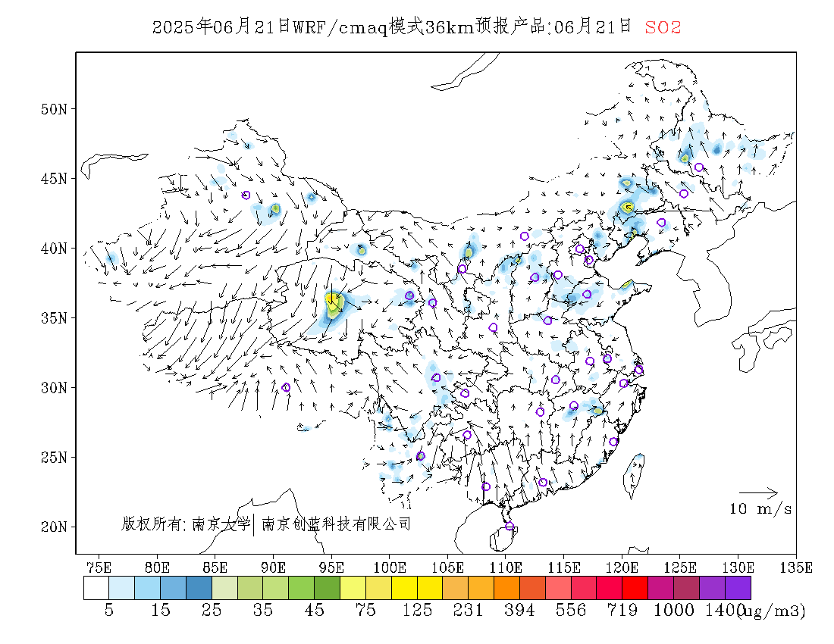834x644 pixels.
Task: Click the 125E longitude label
Action: (680, 568)
